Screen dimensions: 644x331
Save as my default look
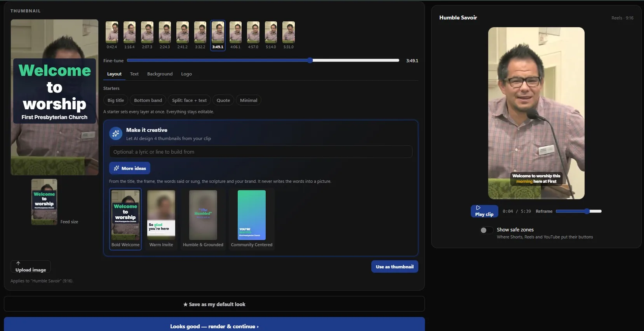(214, 304)
